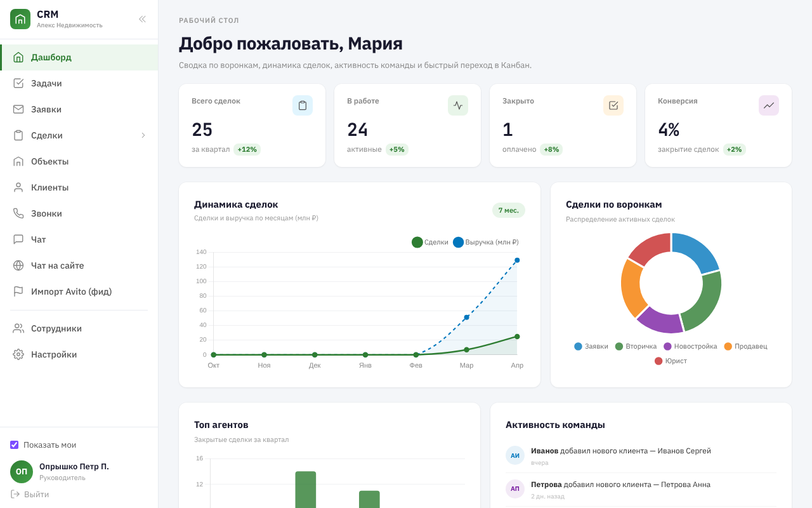Click the Выйти logout link
This screenshot has width=812, height=508.
pos(29,493)
